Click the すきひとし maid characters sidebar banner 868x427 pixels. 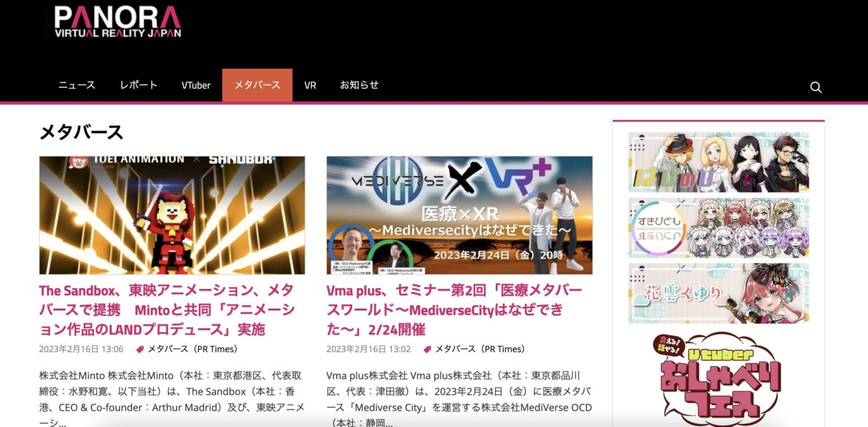[719, 227]
